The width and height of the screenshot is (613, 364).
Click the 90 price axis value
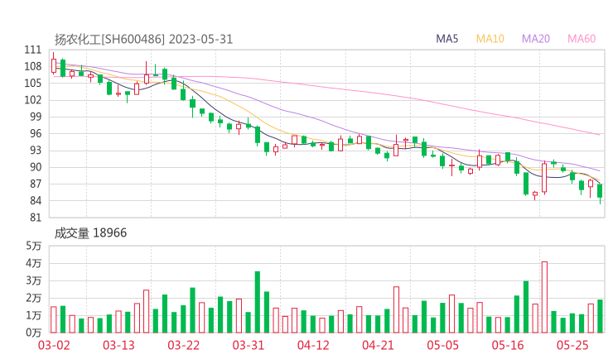click(36, 167)
